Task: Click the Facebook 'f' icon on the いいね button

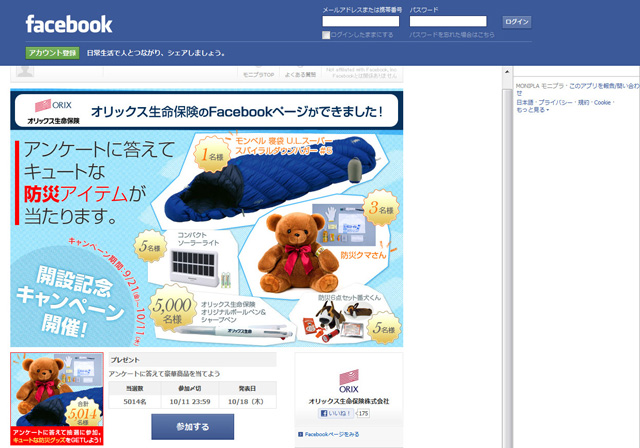Action: 324,413
